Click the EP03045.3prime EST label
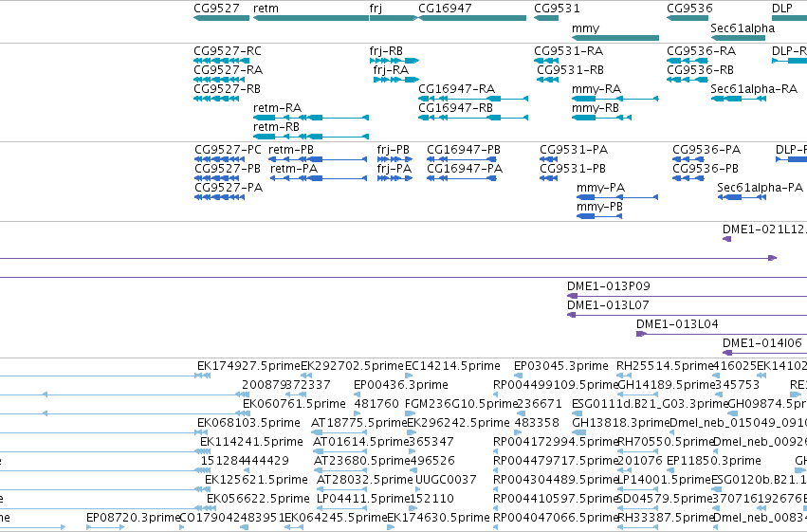The height and width of the screenshot is (532, 807). click(x=561, y=366)
